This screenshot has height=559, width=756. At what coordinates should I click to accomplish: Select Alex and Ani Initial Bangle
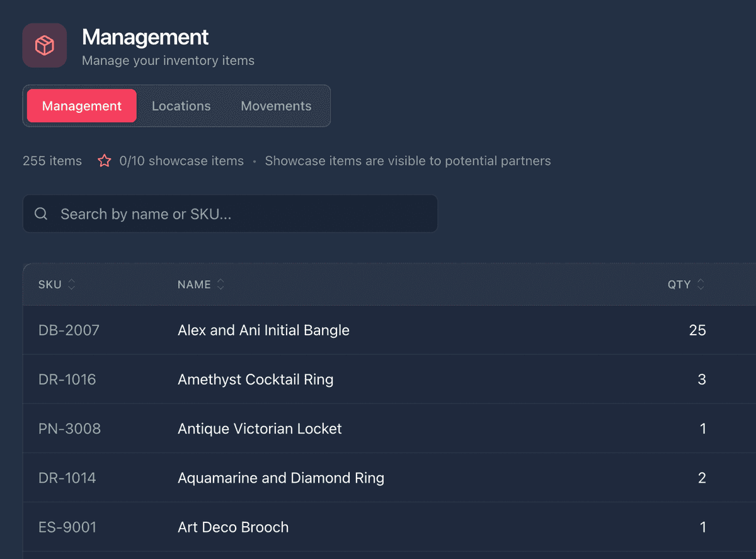click(263, 330)
